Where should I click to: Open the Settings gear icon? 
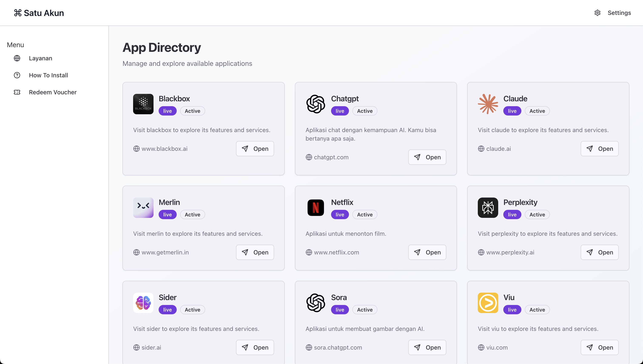[597, 13]
